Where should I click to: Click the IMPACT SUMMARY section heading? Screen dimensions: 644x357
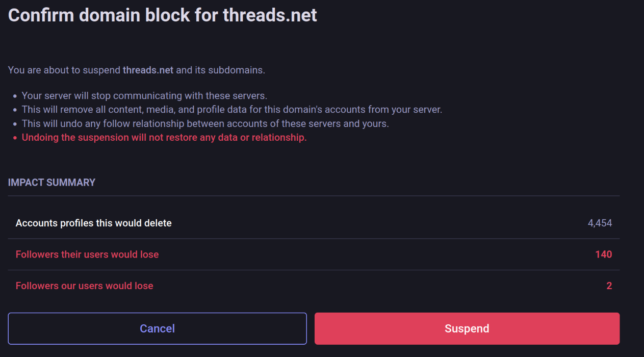[51, 183]
